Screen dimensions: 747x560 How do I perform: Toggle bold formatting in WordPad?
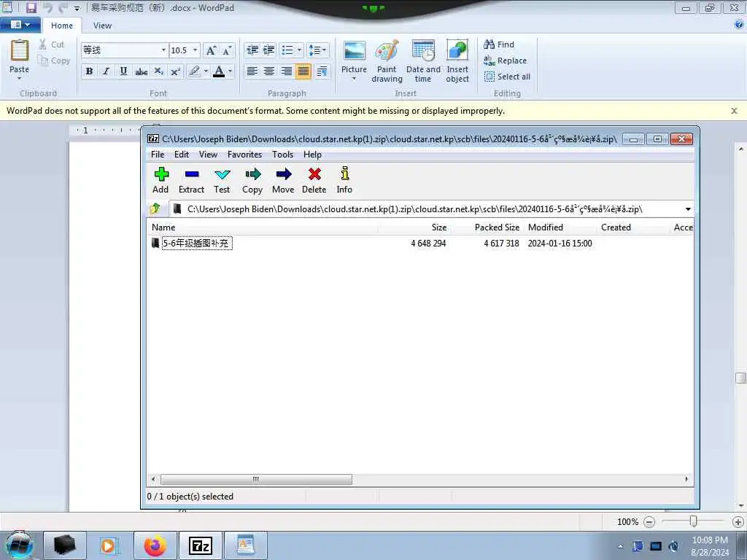click(x=89, y=71)
